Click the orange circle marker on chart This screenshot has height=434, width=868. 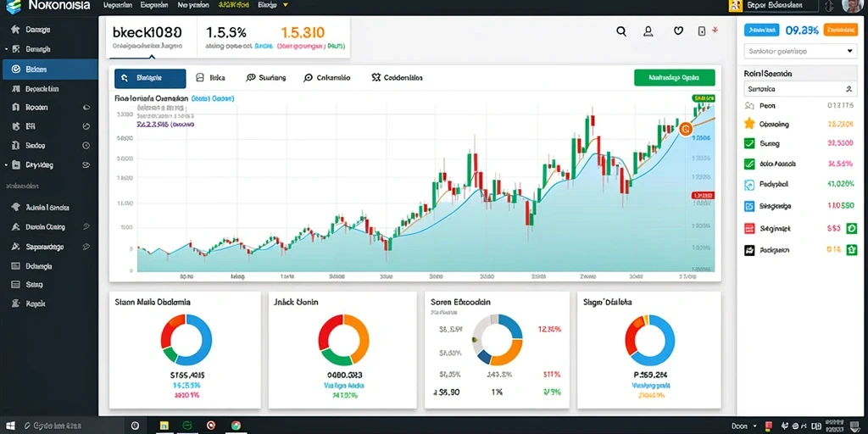pos(685,130)
